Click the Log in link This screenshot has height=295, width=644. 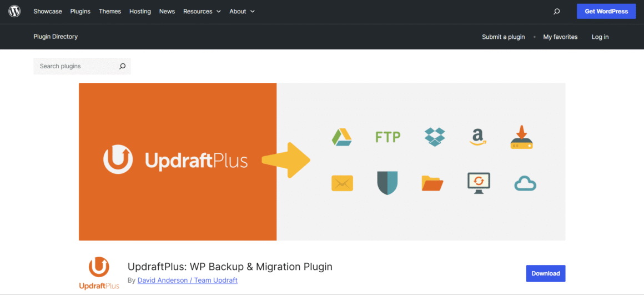(600, 37)
